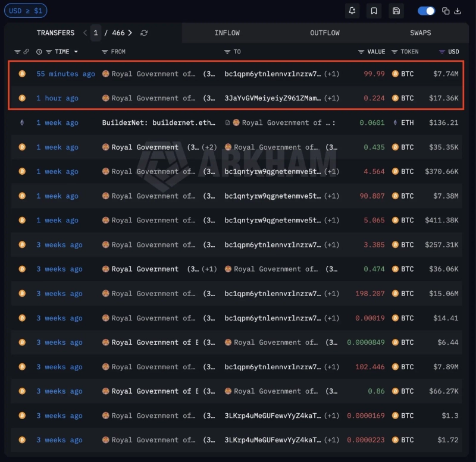Click the copy icon

(446, 11)
